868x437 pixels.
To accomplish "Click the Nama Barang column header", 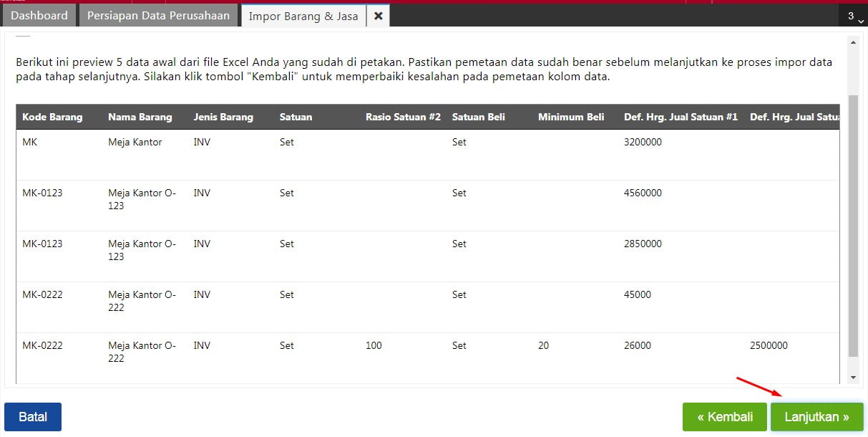I will point(140,117).
